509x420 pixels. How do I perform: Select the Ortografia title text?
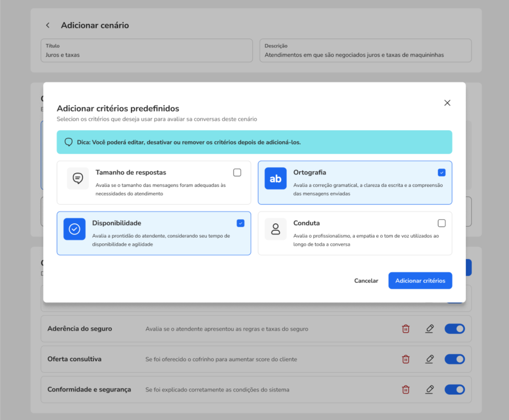click(x=310, y=173)
